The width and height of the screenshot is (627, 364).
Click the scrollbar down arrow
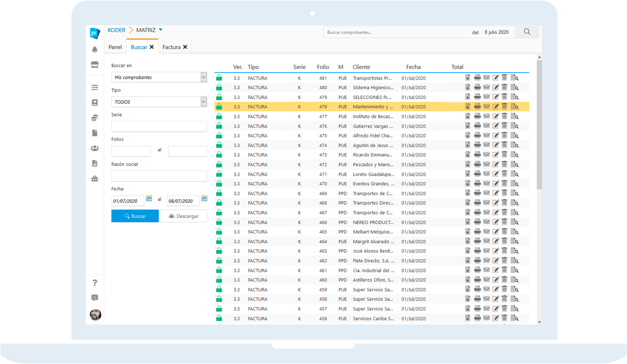pyautogui.click(x=539, y=322)
